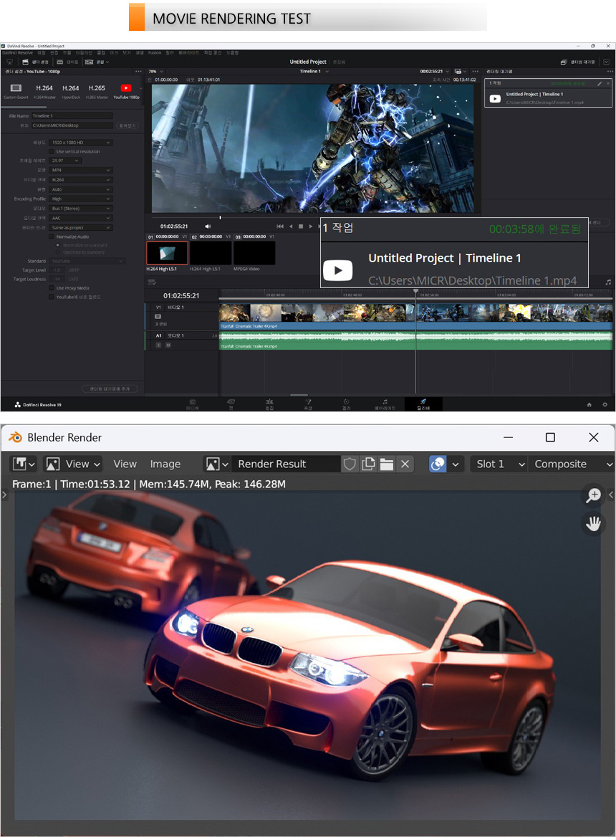Select the first H.264 High L5.1 clip thumbnail
616x840 pixels.
coord(167,252)
